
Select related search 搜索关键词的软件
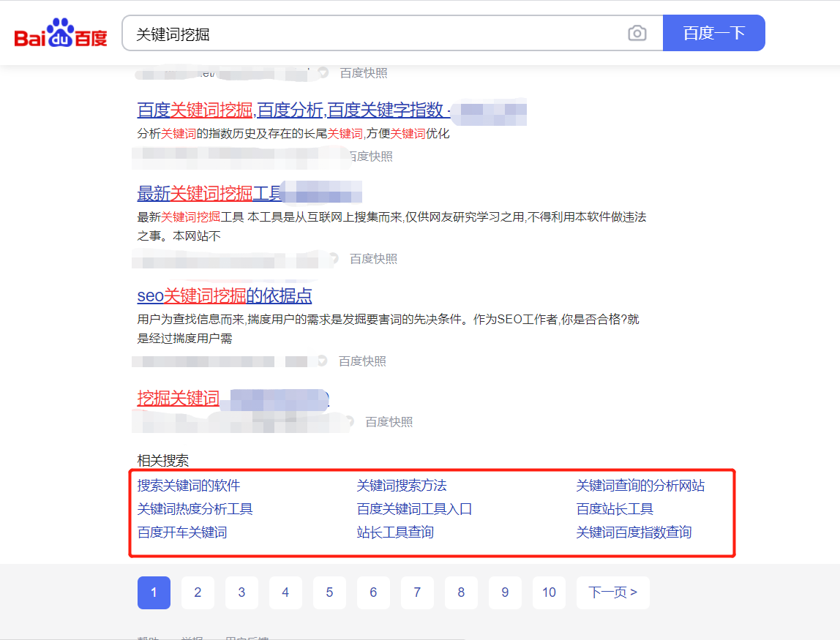pos(189,486)
